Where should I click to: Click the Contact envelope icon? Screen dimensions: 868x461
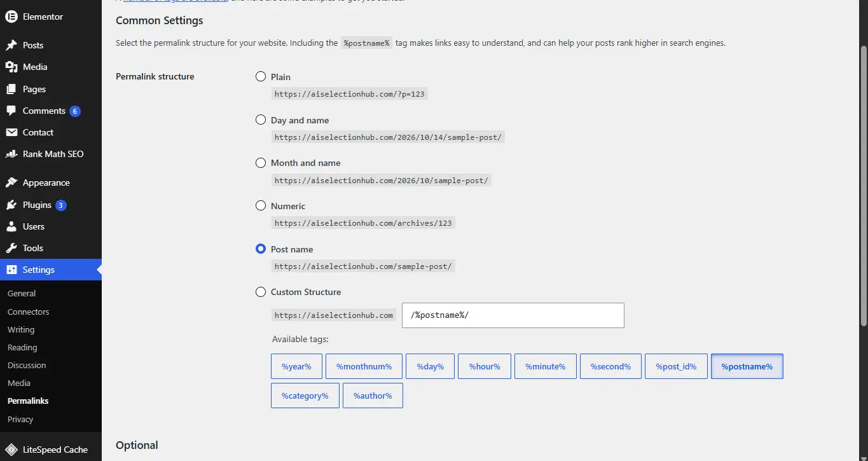[11, 132]
